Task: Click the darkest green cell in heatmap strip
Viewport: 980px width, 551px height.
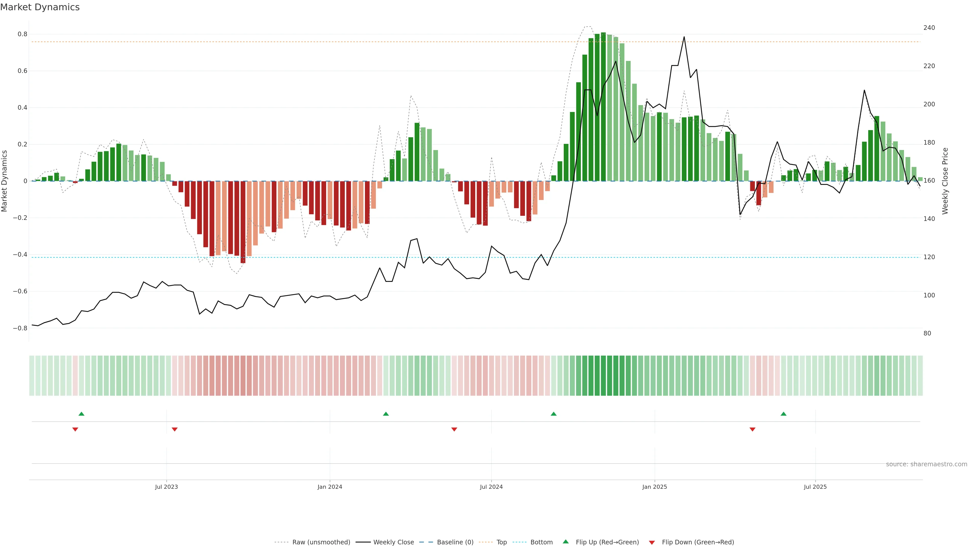Action: (x=603, y=376)
